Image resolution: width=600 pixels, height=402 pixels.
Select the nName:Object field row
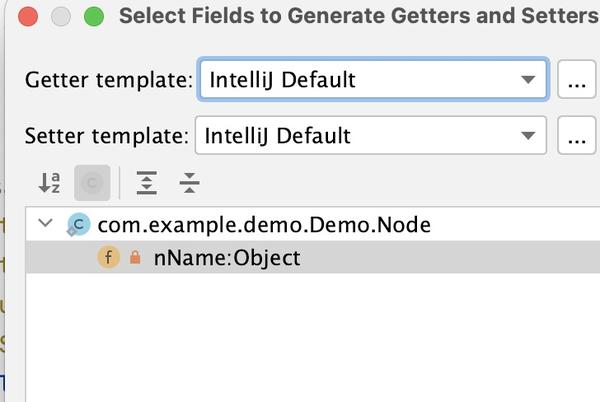pos(226,258)
